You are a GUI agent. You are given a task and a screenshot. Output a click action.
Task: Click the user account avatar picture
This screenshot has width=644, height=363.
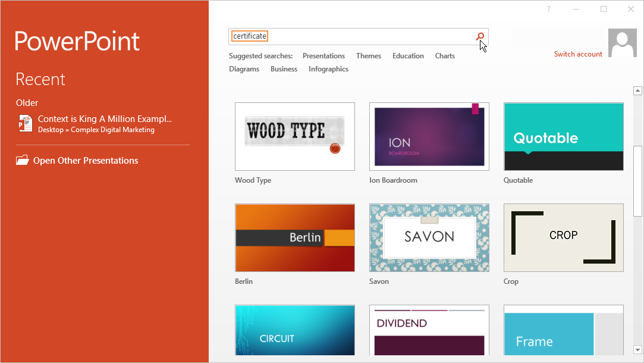[622, 43]
